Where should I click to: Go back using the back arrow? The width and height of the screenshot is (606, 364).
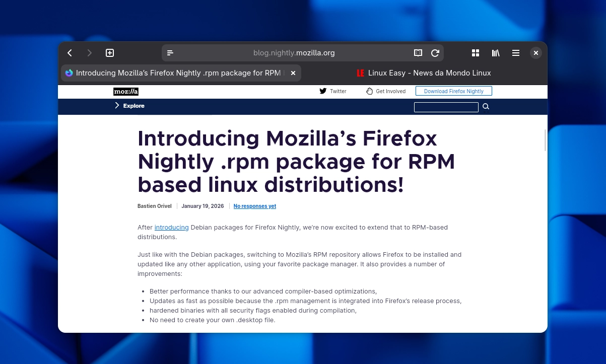click(70, 53)
